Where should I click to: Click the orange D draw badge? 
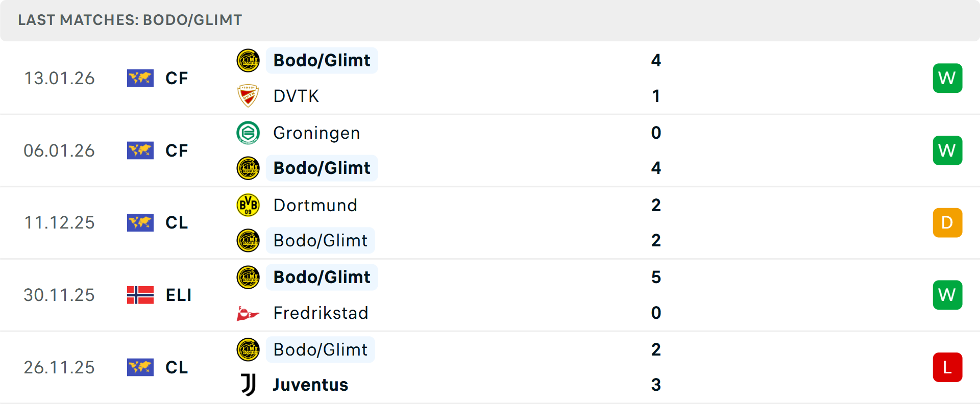947,222
